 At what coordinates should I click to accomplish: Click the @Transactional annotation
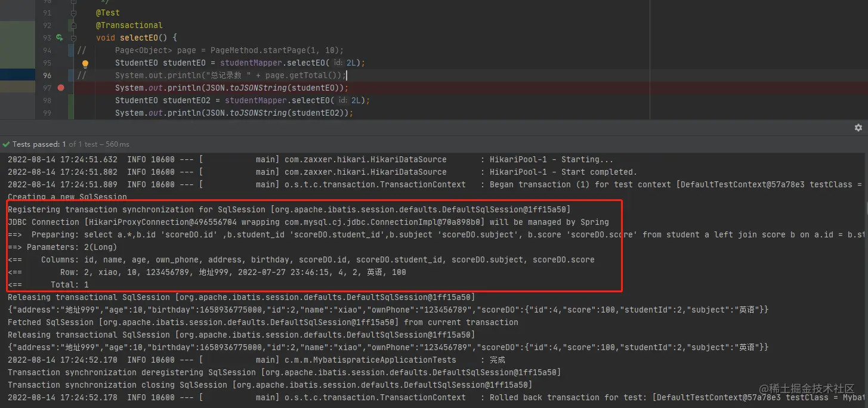click(129, 25)
